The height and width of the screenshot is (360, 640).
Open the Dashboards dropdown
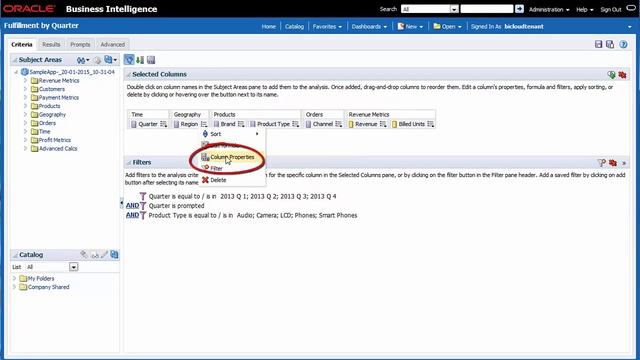369,27
